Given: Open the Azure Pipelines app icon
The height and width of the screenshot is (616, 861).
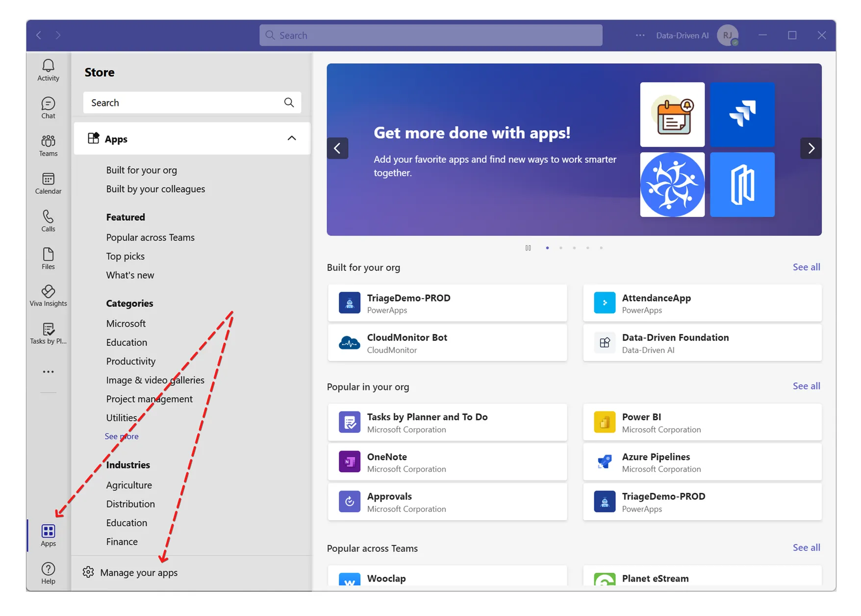Looking at the screenshot, I should [605, 462].
